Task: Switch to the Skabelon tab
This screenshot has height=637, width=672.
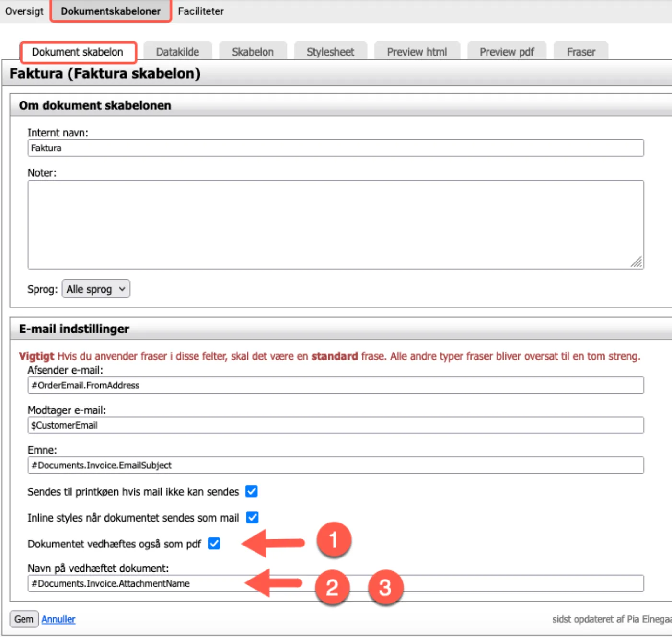Action: pos(253,52)
